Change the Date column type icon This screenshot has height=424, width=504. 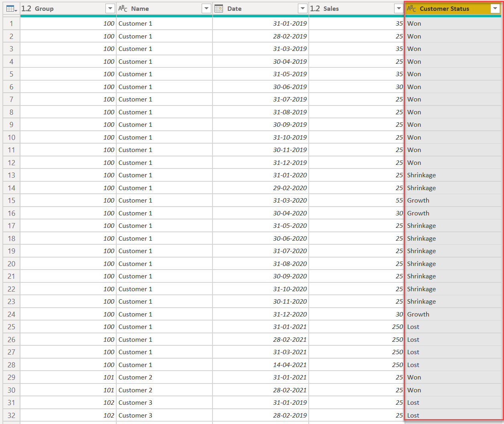[x=219, y=8]
